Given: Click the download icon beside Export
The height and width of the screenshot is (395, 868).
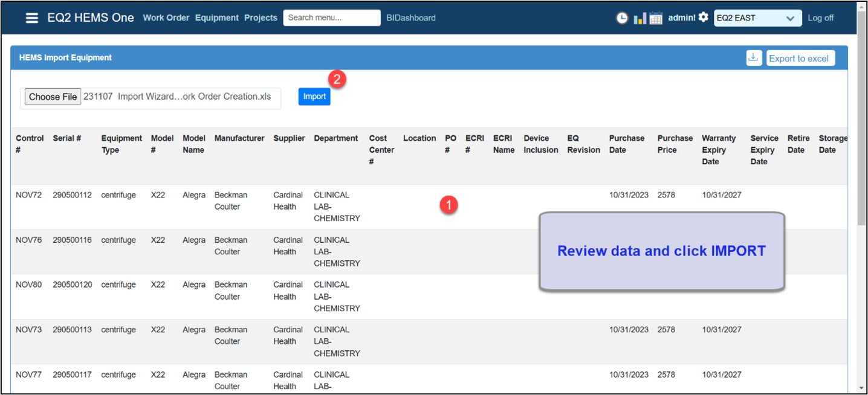Looking at the screenshot, I should [x=754, y=58].
